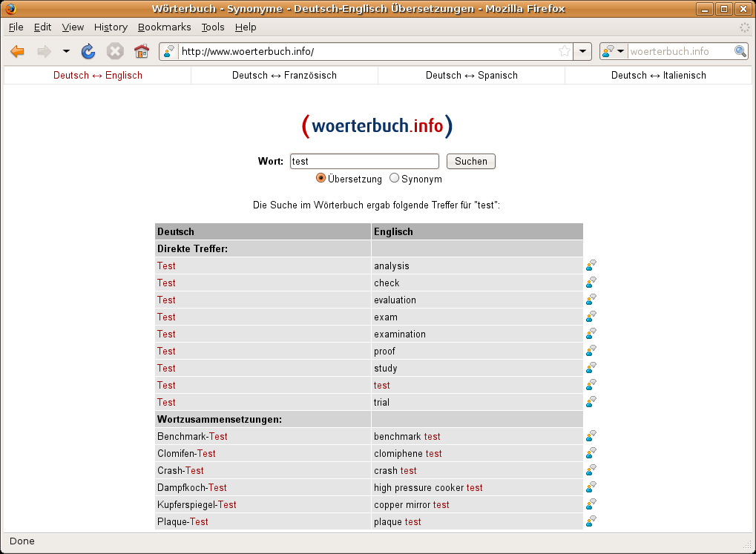Click the speaker icon for 'exam' row
Screen dimensions: 756x554
pos(591,316)
